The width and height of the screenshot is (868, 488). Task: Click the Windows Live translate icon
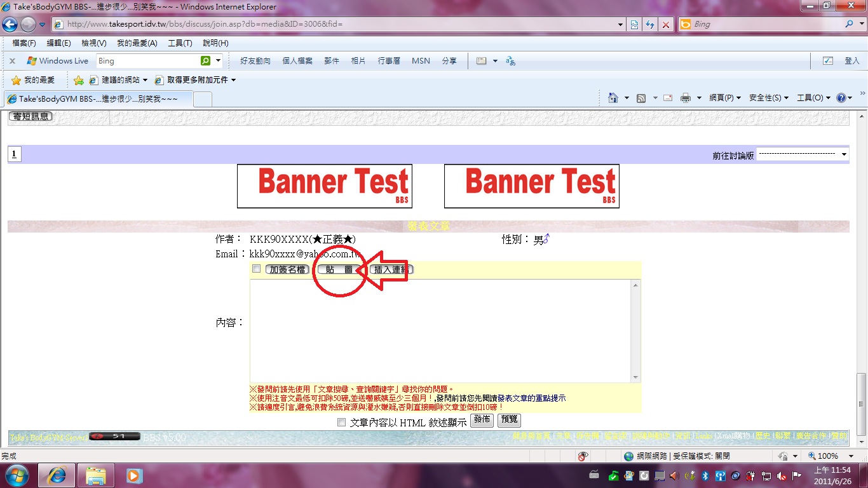[510, 61]
